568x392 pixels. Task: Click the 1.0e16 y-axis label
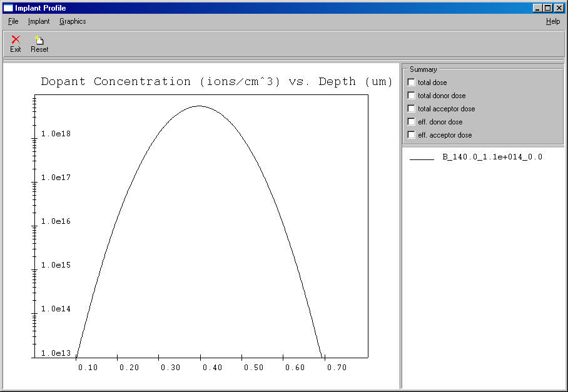coord(56,221)
